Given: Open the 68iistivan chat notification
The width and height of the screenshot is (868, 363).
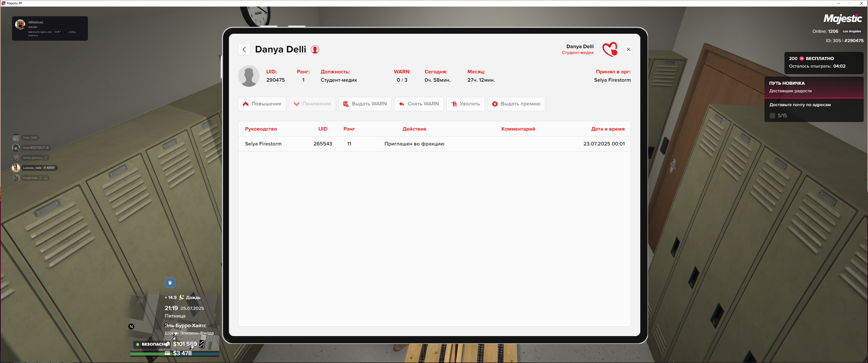Looking at the screenshot, I should 50,29.
